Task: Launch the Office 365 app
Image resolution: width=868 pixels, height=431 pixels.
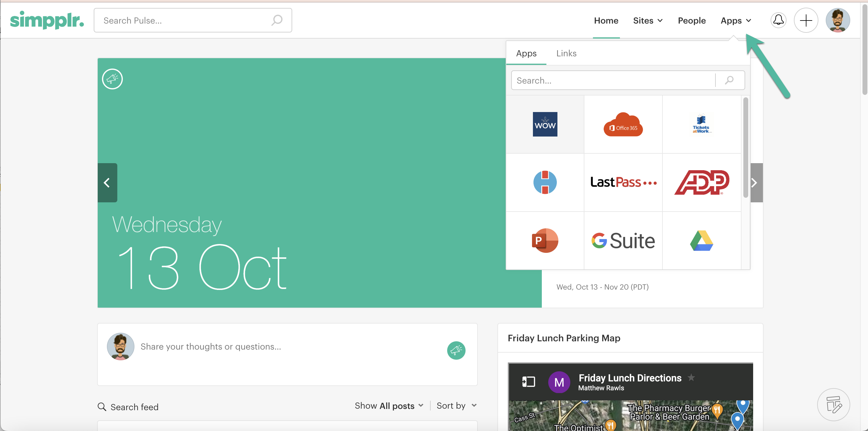Action: tap(623, 124)
